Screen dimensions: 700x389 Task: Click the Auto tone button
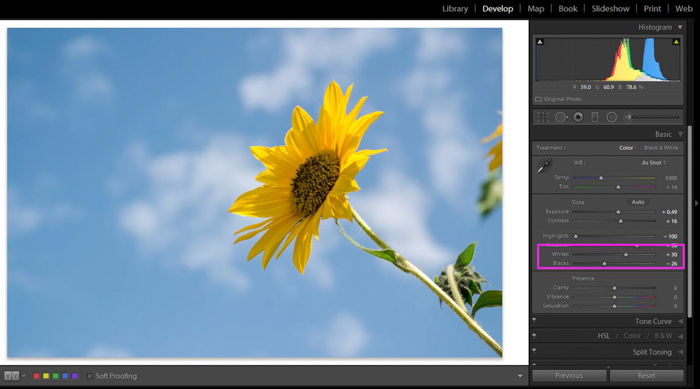638,202
